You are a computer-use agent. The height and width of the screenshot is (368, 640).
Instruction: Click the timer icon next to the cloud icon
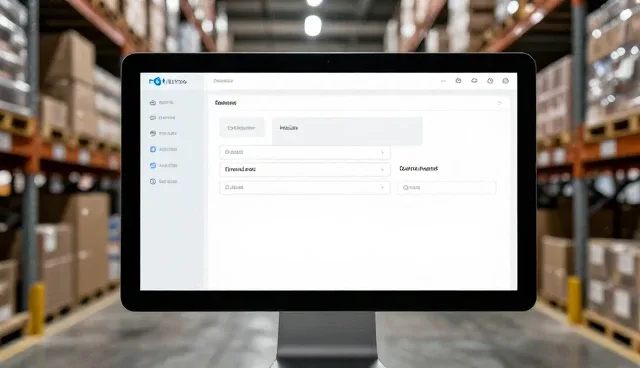click(490, 81)
